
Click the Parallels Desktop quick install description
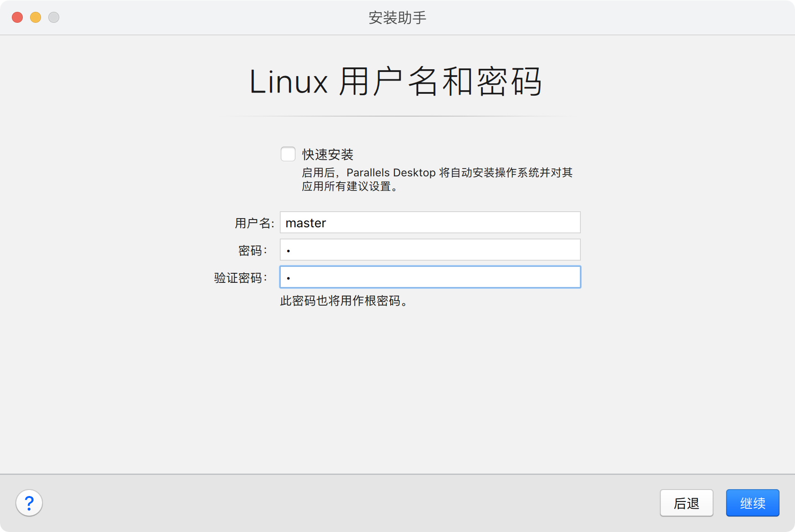(x=437, y=179)
